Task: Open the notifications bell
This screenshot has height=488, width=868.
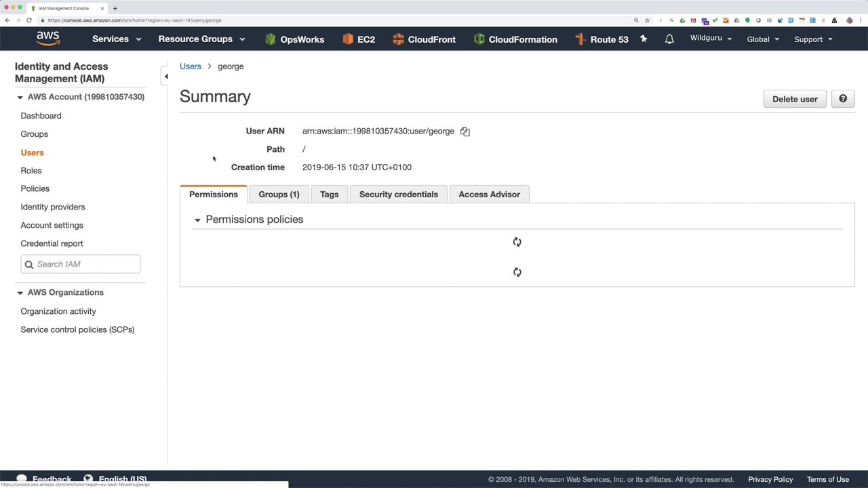Action: coord(669,39)
